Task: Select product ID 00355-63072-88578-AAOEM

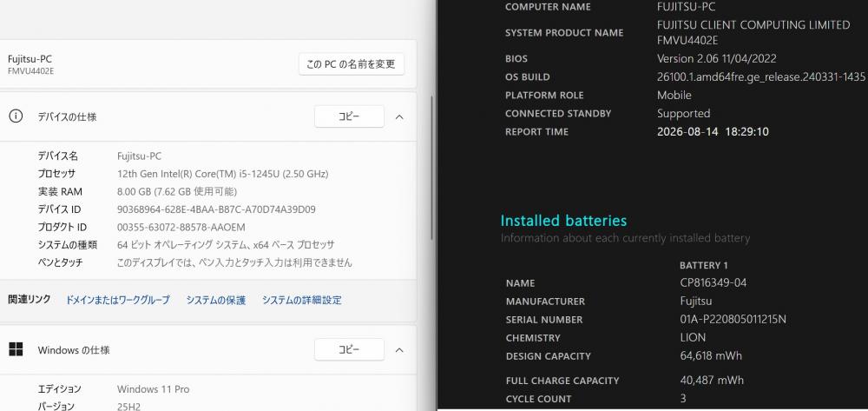Action: point(181,227)
